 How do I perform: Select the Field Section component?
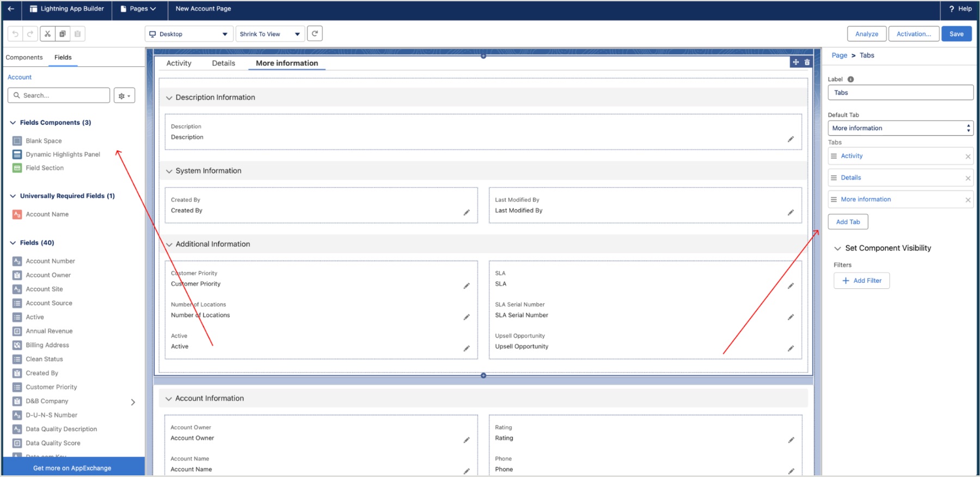(38, 168)
